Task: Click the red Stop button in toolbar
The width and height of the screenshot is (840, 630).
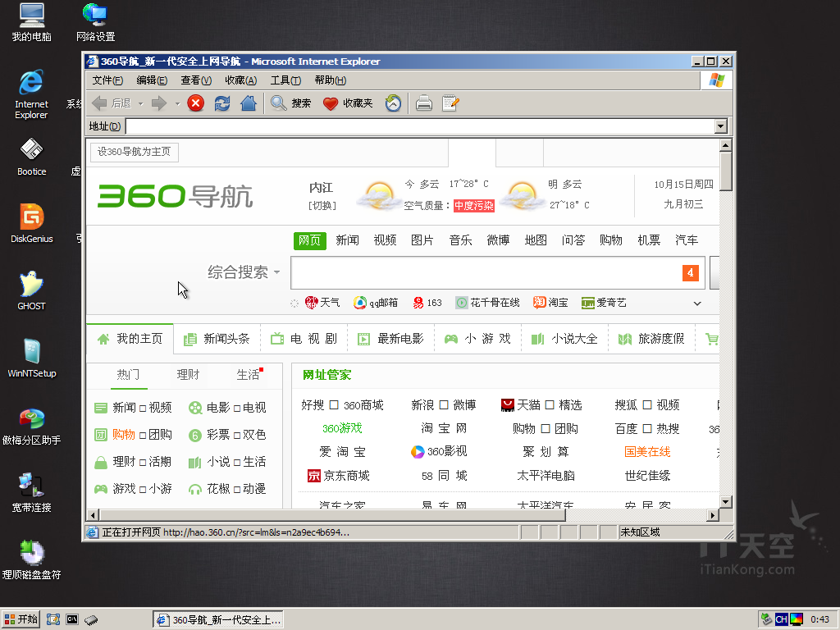Action: point(195,103)
